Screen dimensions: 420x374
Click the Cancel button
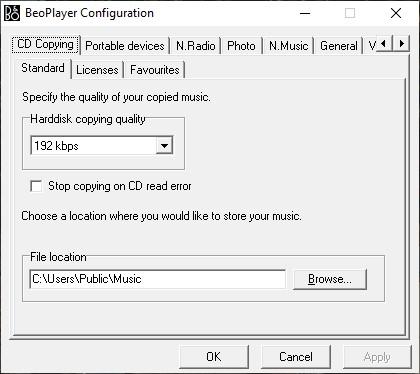click(296, 357)
